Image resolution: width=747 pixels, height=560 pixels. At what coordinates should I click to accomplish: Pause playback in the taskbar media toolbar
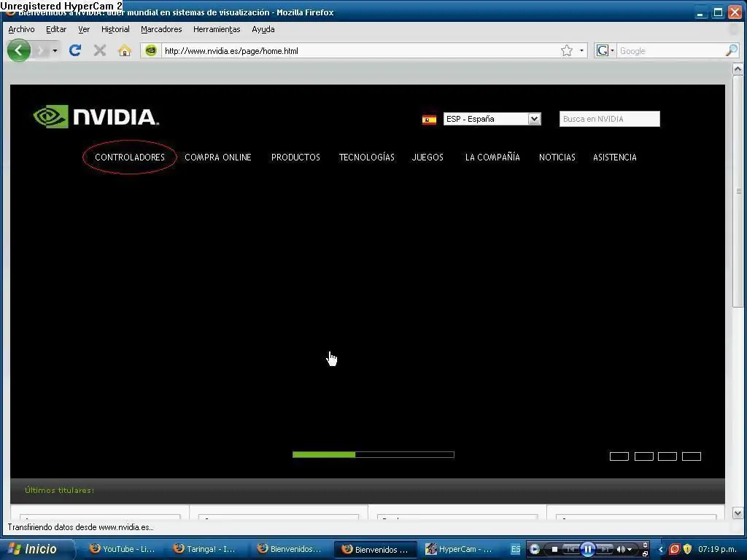pyautogui.click(x=588, y=549)
